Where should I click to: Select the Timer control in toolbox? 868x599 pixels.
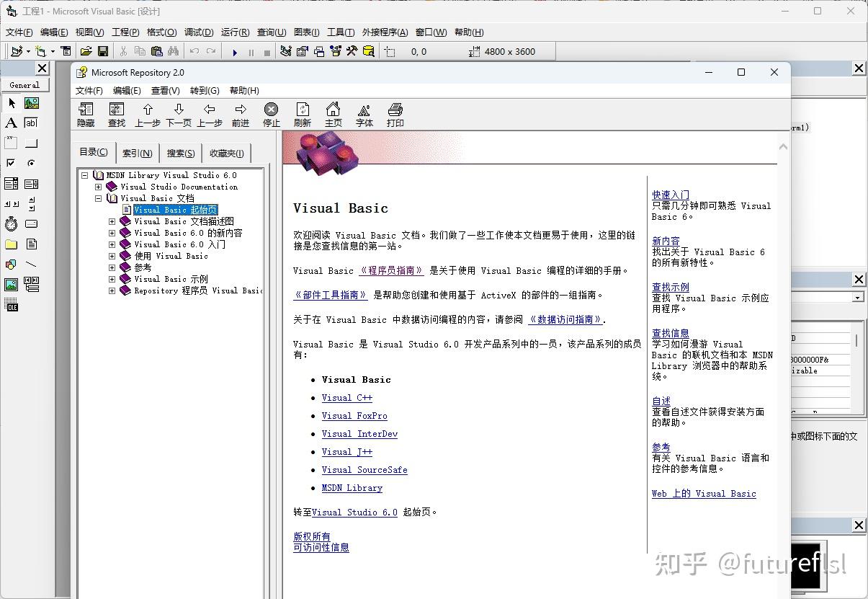tap(12, 224)
